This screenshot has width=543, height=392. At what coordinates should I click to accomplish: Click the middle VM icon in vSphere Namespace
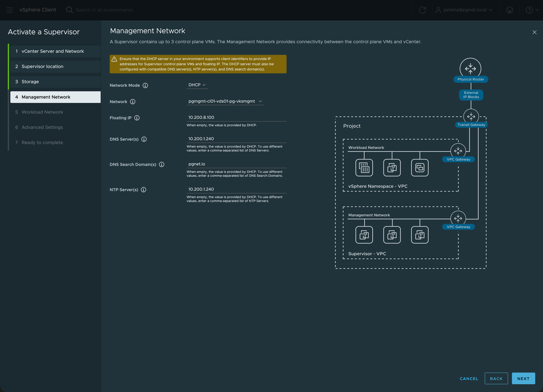click(x=392, y=168)
